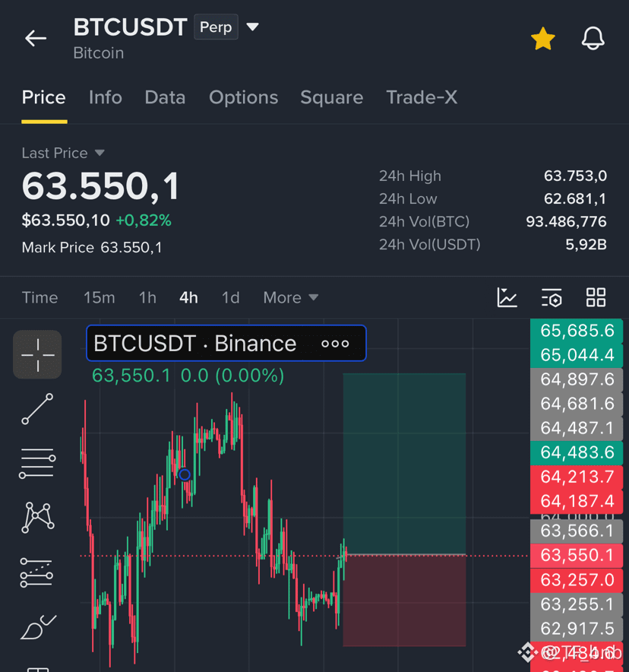Viewport: 629px width, 672px height.
Task: Click the 63,566.1 price label
Action: coord(577,531)
